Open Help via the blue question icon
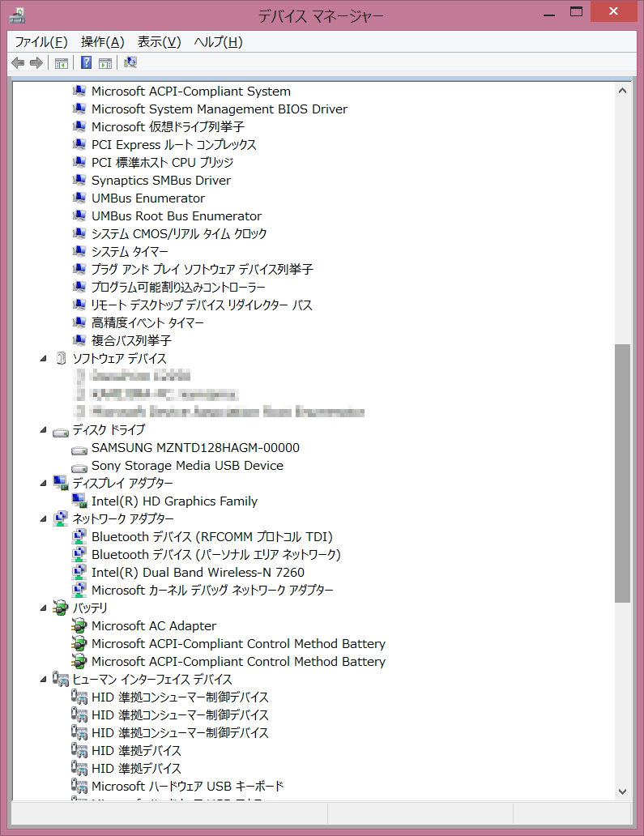This screenshot has height=836, width=644. [86, 63]
